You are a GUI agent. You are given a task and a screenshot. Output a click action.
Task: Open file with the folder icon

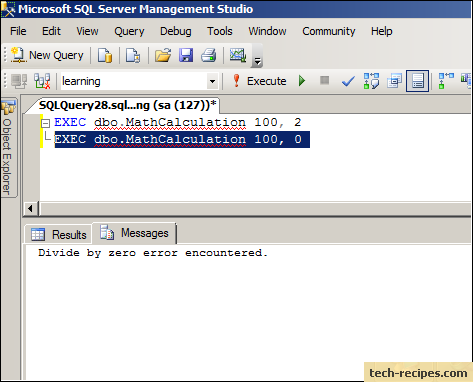coord(163,55)
